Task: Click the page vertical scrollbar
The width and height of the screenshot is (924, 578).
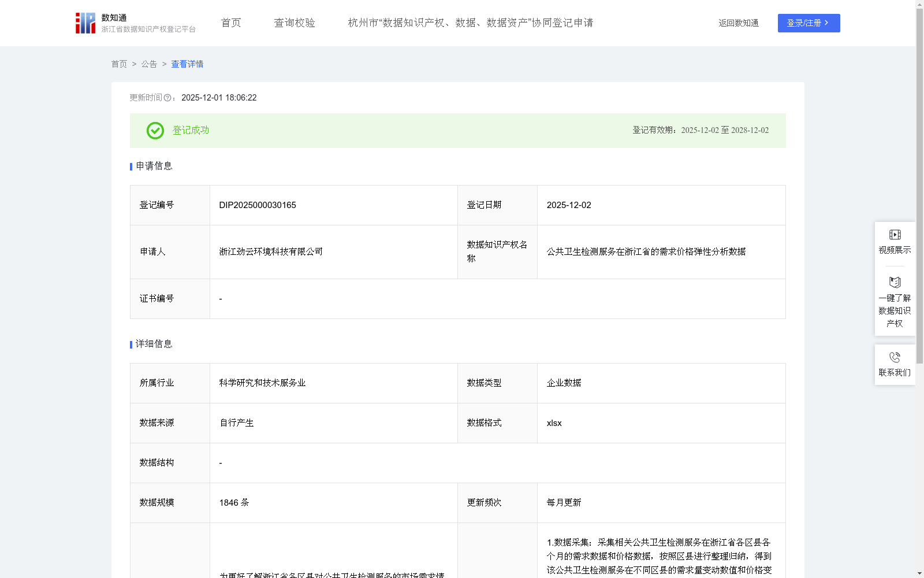Action: pos(919,186)
